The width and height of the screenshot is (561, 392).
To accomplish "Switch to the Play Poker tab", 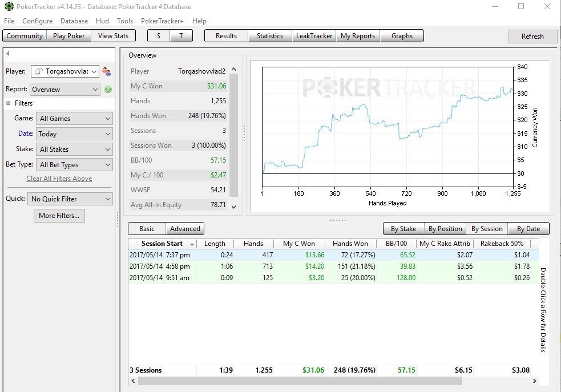I will click(x=68, y=36).
